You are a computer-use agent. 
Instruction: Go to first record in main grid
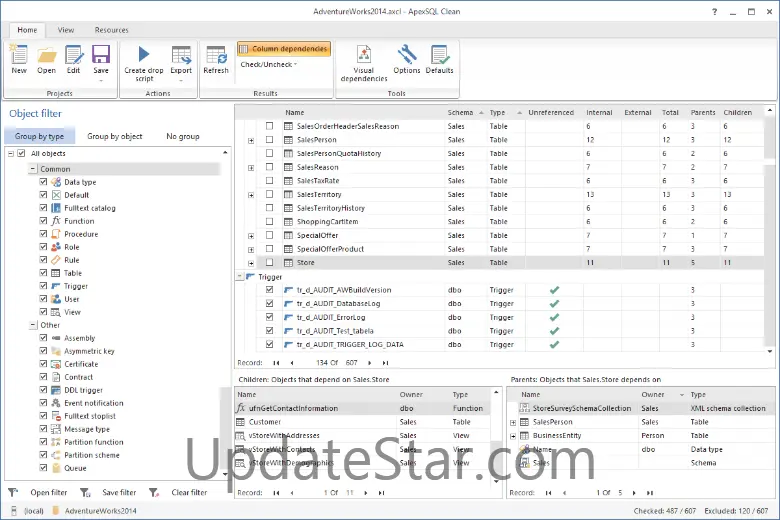tap(276, 363)
